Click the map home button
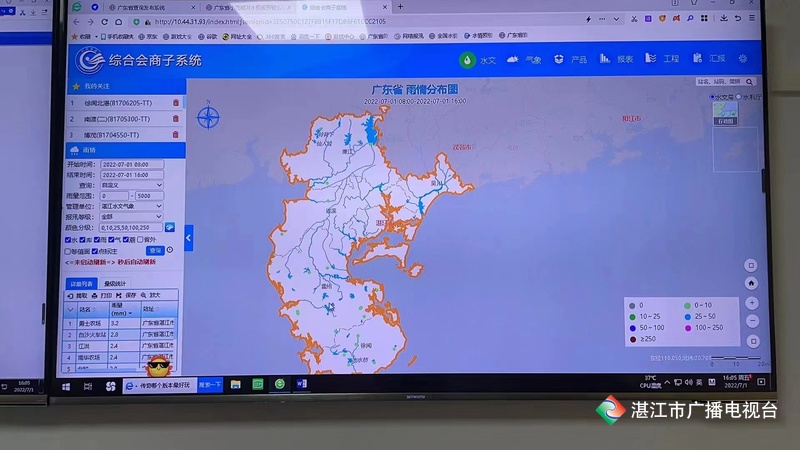The height and width of the screenshot is (450, 800). click(752, 284)
